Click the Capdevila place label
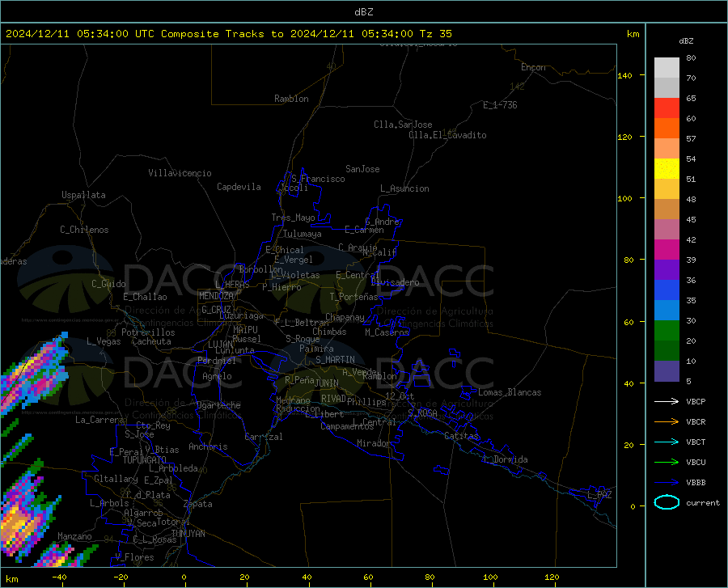This screenshot has width=728, height=588. 239,187
